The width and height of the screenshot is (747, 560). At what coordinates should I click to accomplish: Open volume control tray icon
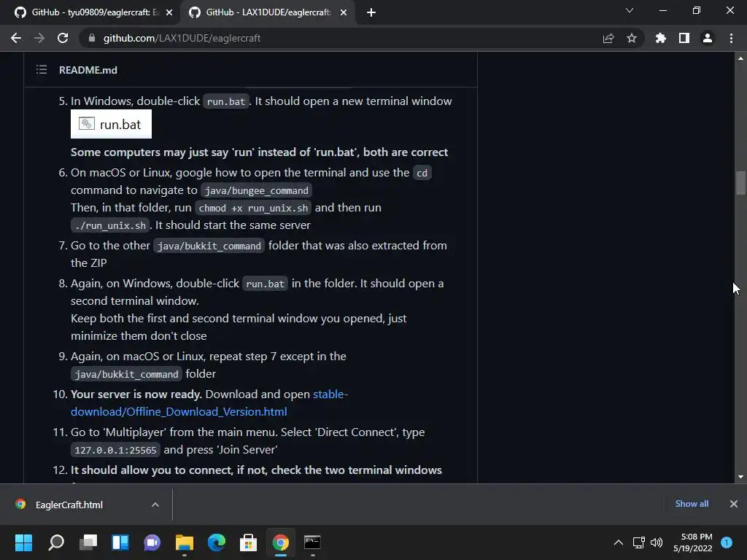tap(657, 542)
